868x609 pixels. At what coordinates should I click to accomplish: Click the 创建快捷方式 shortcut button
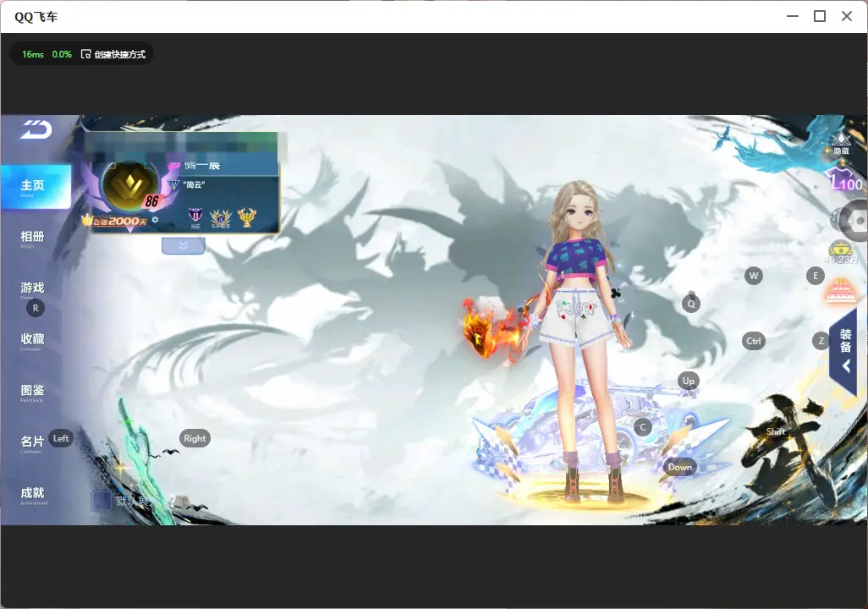click(113, 54)
